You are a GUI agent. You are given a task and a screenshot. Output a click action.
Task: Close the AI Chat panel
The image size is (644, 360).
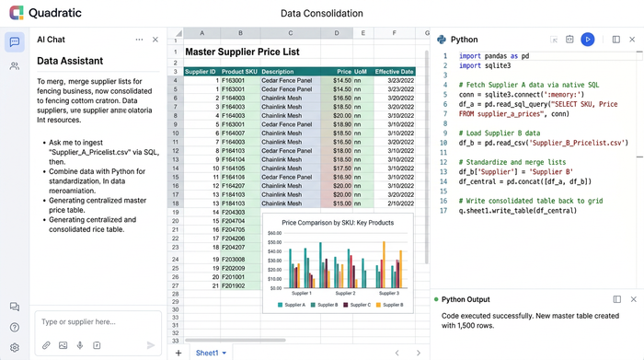[x=155, y=40]
